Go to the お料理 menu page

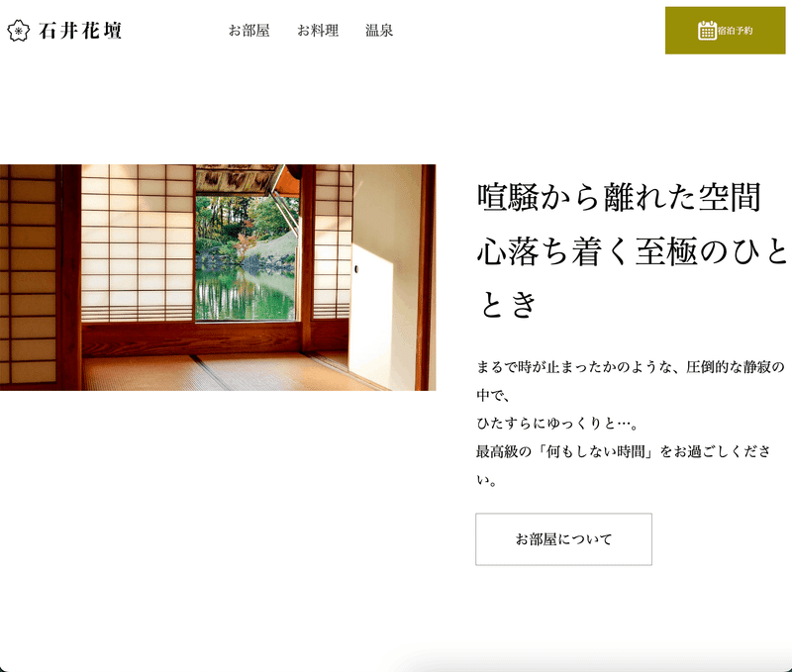click(318, 31)
